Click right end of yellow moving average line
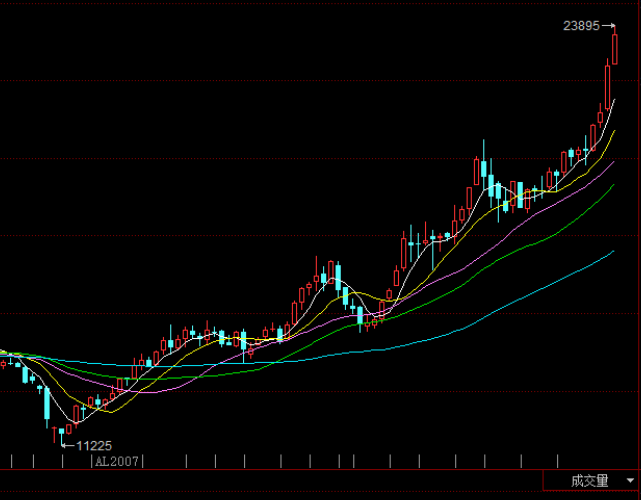This screenshot has width=641, height=500. (x=614, y=131)
